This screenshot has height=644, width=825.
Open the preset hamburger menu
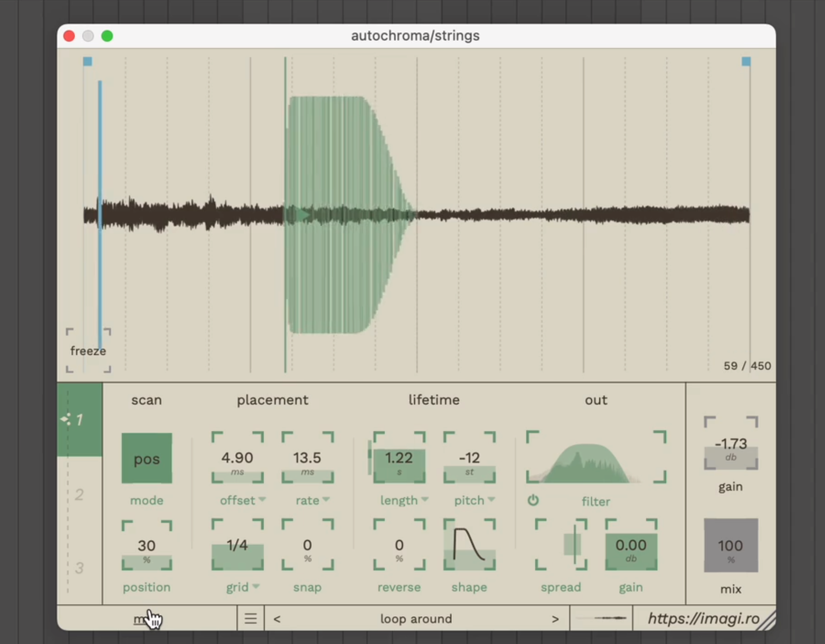[x=250, y=618]
